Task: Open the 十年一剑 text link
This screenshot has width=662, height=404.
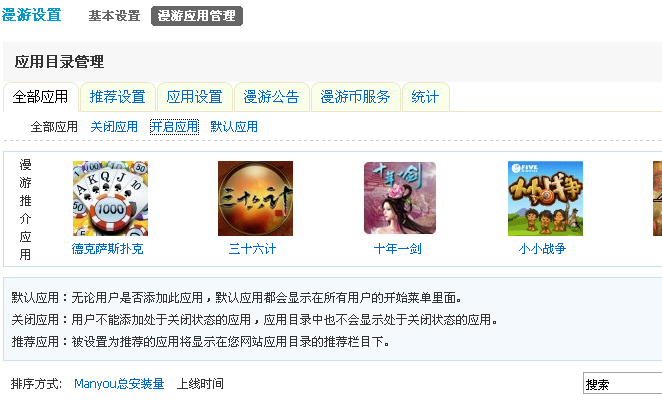Action: (397, 249)
